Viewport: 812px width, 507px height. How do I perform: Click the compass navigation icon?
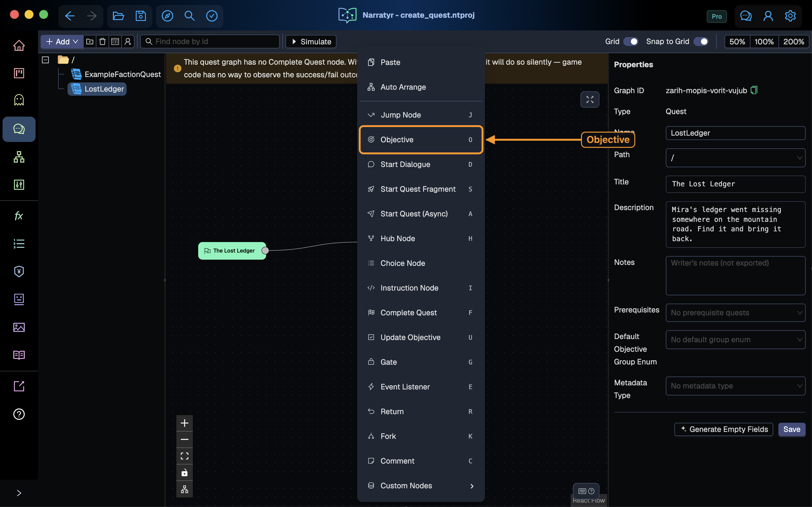click(x=167, y=16)
